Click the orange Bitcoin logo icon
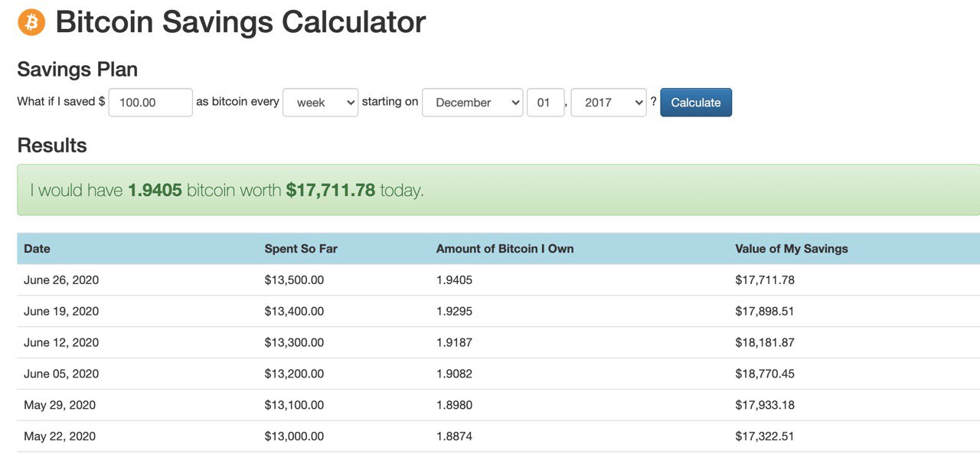 pos(31,22)
